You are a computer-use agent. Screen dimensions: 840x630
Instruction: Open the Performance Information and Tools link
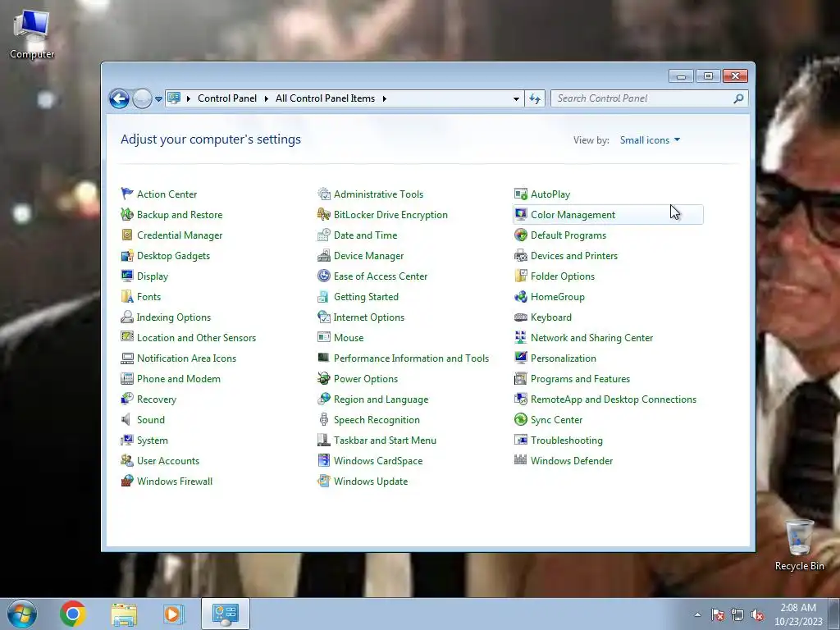click(411, 358)
